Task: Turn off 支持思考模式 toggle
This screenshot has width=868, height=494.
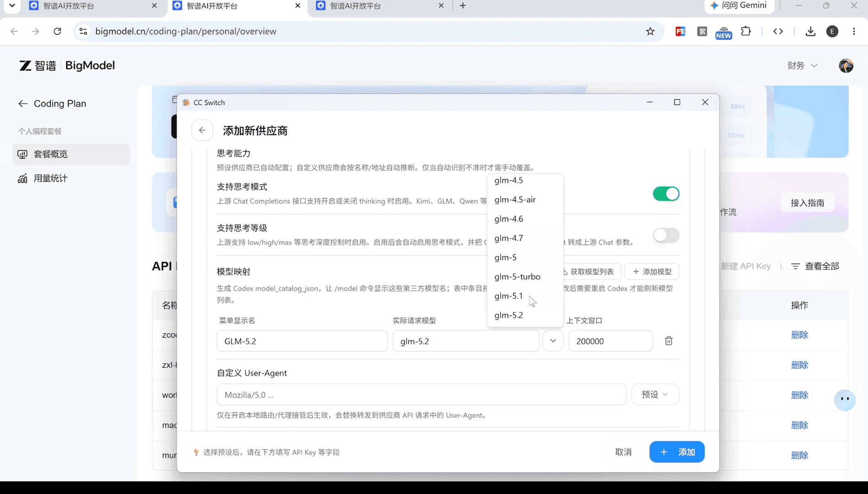Action: click(666, 194)
